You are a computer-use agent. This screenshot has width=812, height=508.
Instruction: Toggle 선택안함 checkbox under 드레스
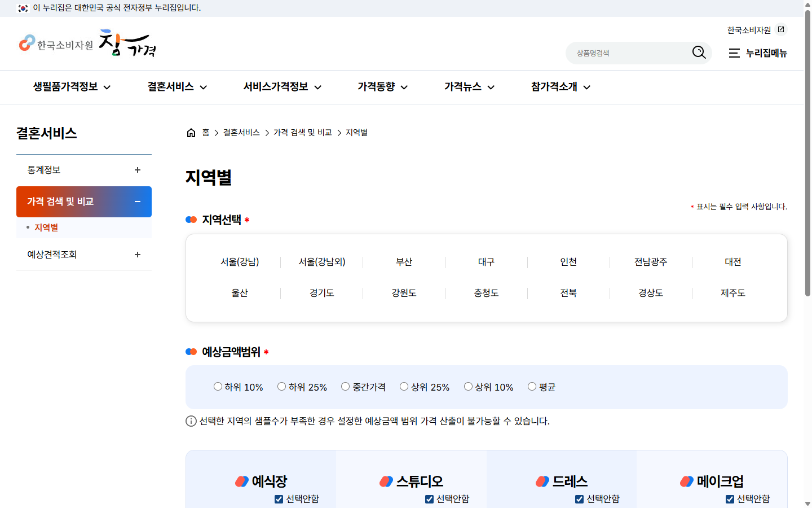tap(579, 499)
